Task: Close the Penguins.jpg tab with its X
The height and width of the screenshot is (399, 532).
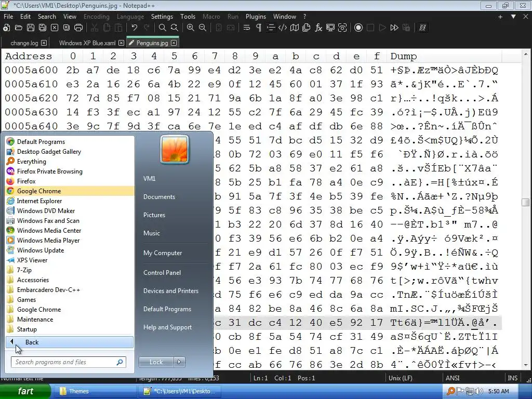Action: (x=174, y=43)
